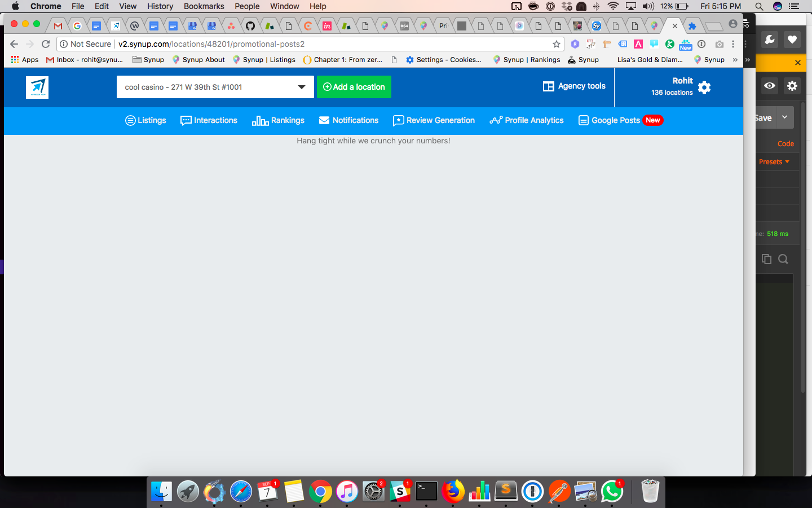The image size is (812, 508).
Task: Open Slack from the dock
Action: click(x=400, y=492)
